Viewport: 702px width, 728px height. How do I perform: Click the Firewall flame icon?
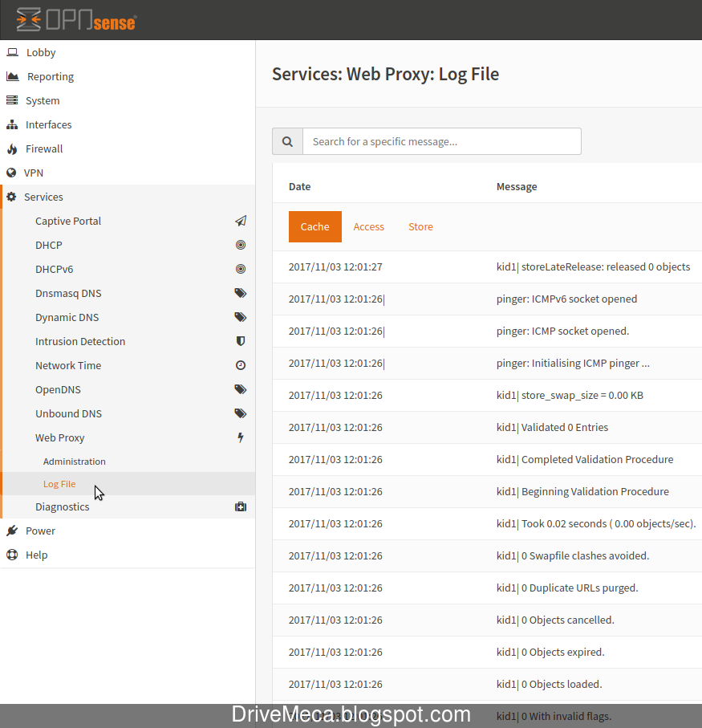[12, 148]
